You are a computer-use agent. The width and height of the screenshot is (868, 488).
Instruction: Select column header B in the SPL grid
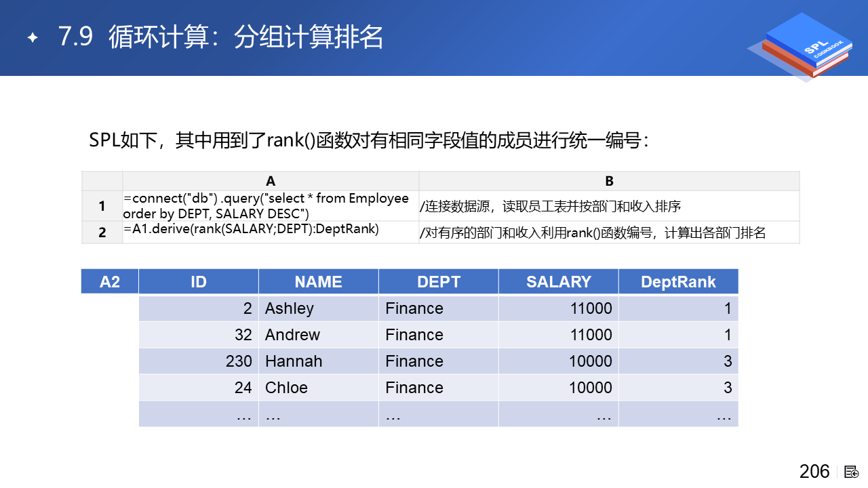click(x=609, y=181)
